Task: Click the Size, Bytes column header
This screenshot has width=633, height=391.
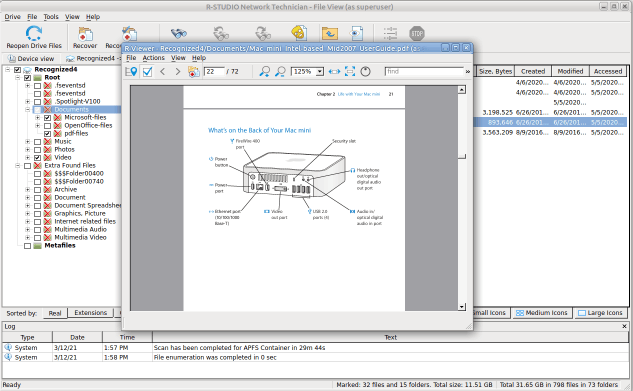Action: click(x=495, y=71)
